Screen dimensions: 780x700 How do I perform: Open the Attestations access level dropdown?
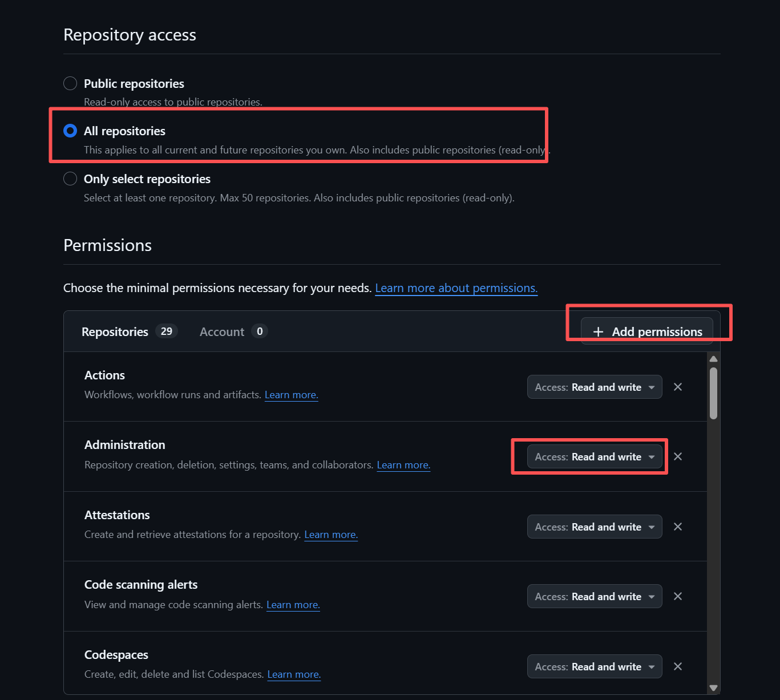(x=594, y=527)
